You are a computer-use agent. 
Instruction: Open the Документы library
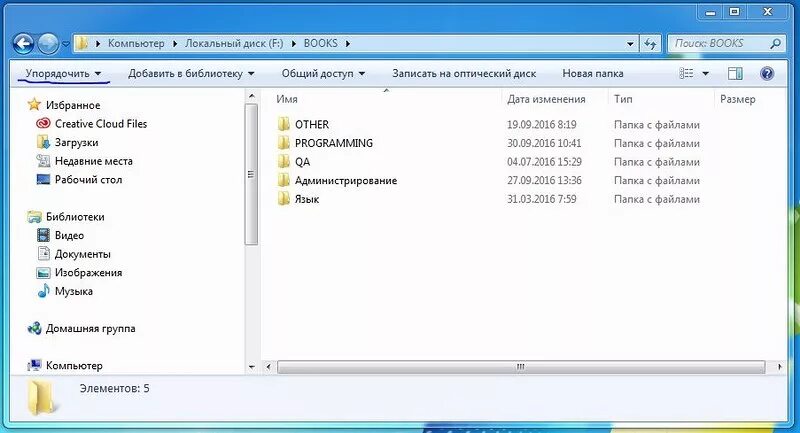click(83, 254)
